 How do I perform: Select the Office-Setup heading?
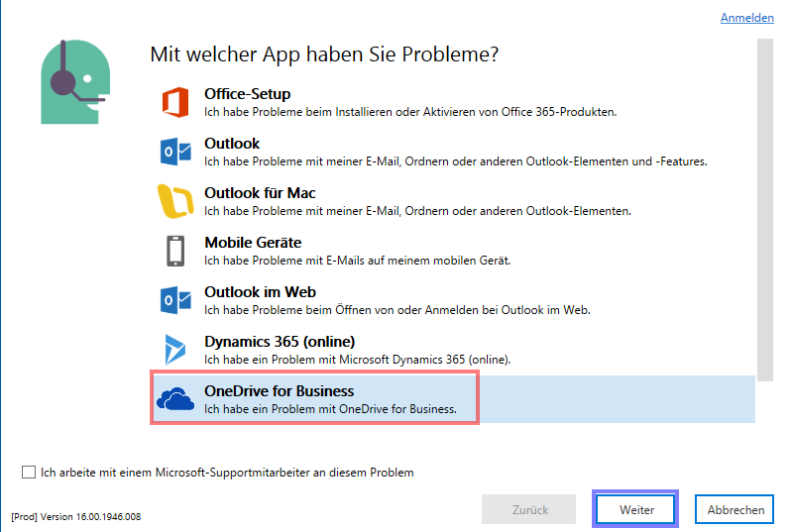click(x=248, y=94)
